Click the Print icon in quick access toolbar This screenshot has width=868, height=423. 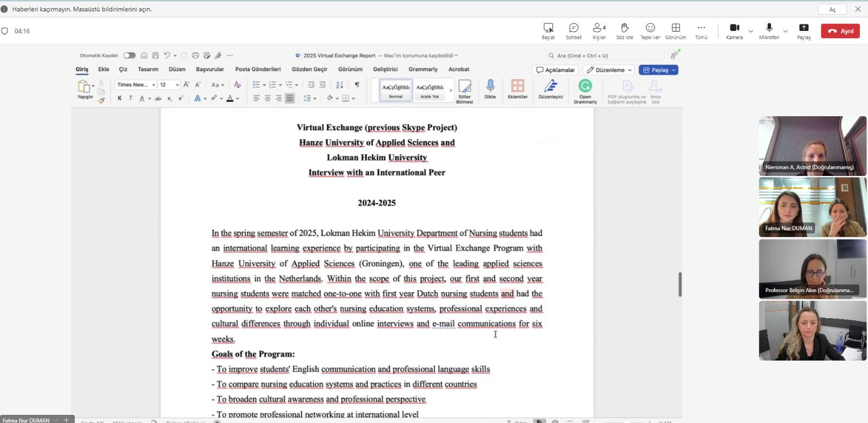point(195,55)
